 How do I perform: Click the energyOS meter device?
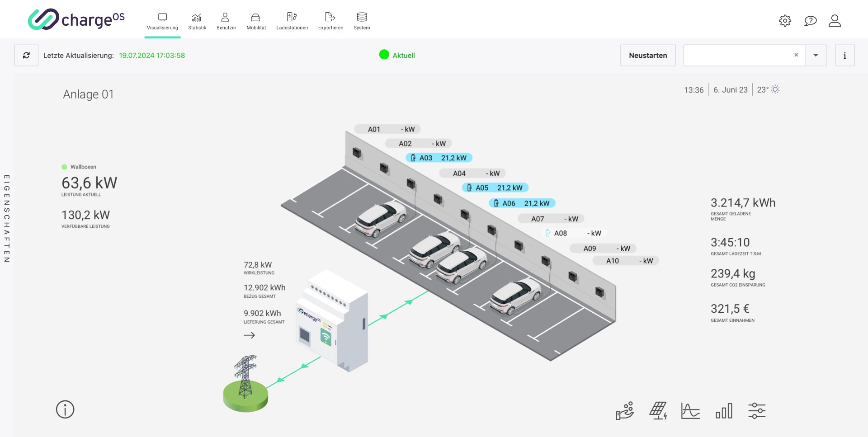click(x=332, y=320)
